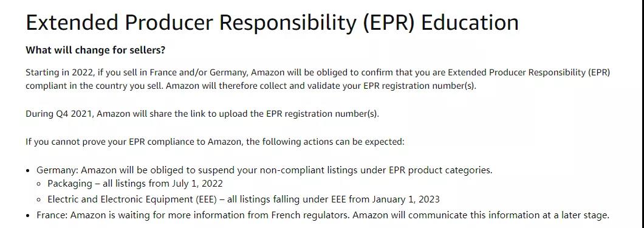Click the 'Electric and Electronic Equipment (EEE)' text
The height and width of the screenshot is (228, 644).
[132, 199]
